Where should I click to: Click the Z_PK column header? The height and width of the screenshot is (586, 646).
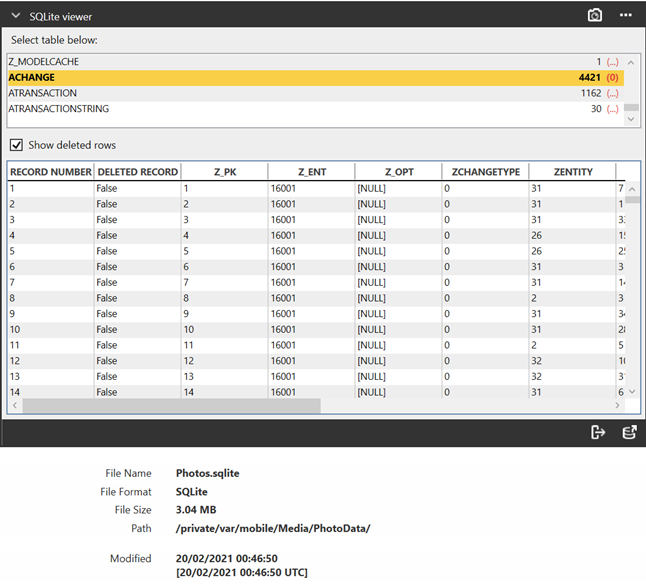pos(224,172)
